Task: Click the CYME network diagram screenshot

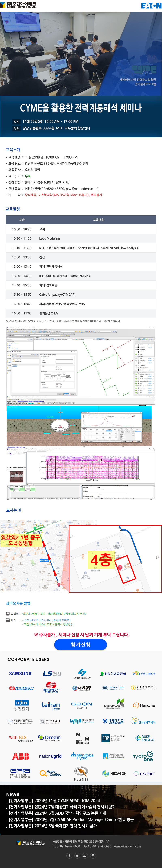Action: (81, 362)
